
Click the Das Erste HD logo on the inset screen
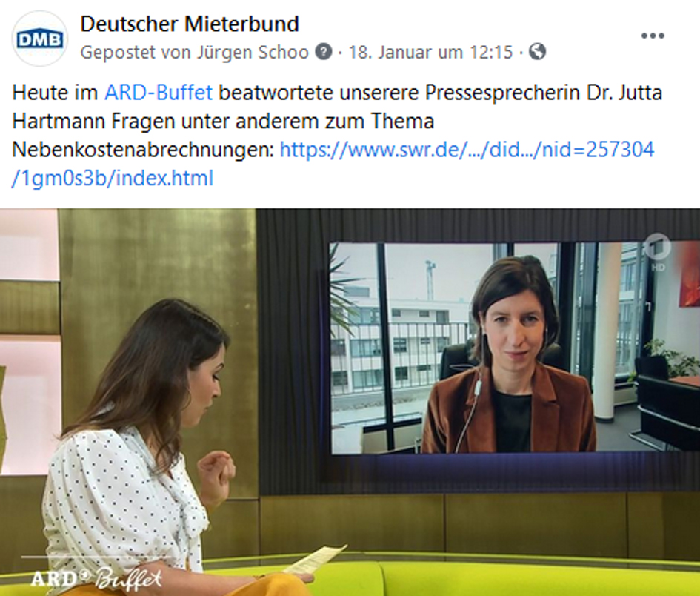click(657, 254)
